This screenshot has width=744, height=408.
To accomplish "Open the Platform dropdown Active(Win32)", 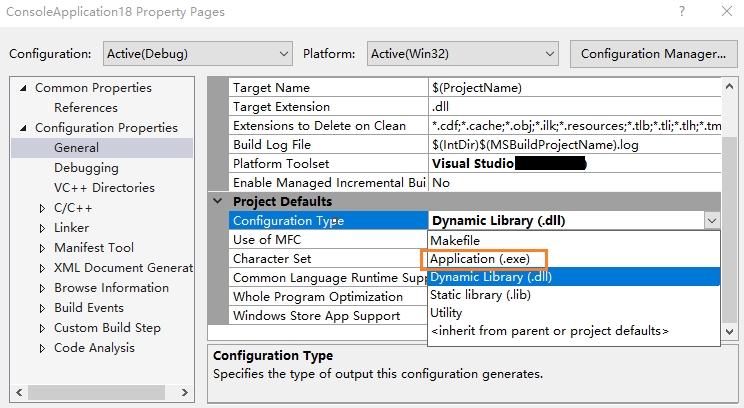I will pyautogui.click(x=461, y=53).
